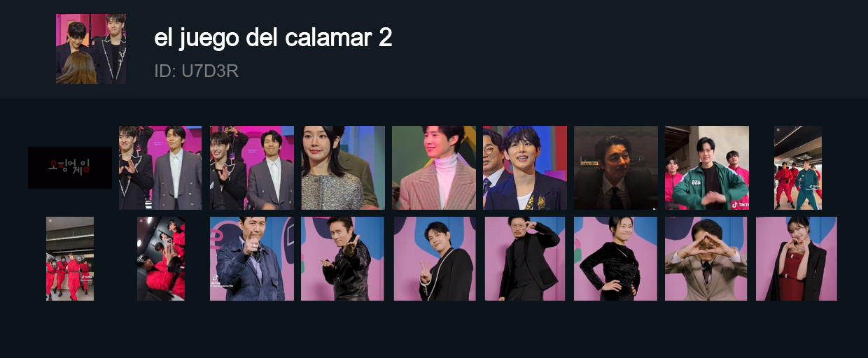Open the black thumbnail with red Korean logo
This screenshot has width=868, height=358.
[x=70, y=168]
